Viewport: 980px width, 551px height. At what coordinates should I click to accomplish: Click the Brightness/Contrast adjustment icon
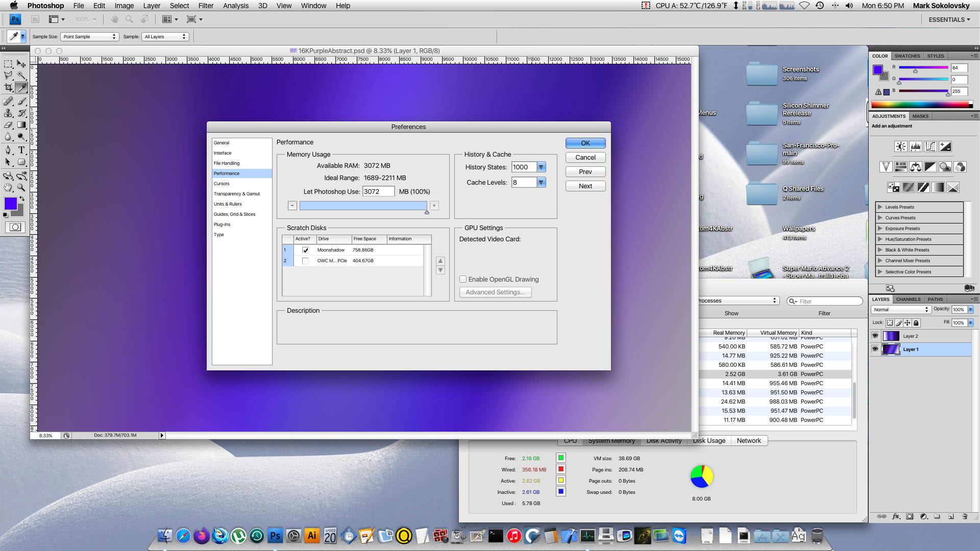(901, 147)
